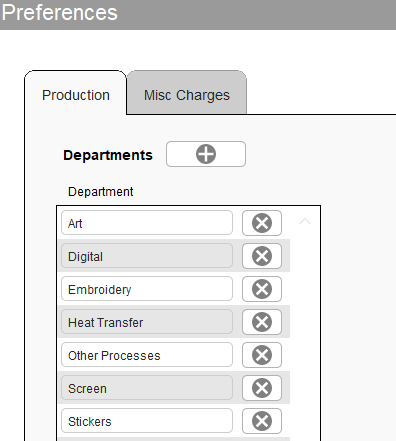Edit the Art department name field
The image size is (396, 441).
click(147, 223)
